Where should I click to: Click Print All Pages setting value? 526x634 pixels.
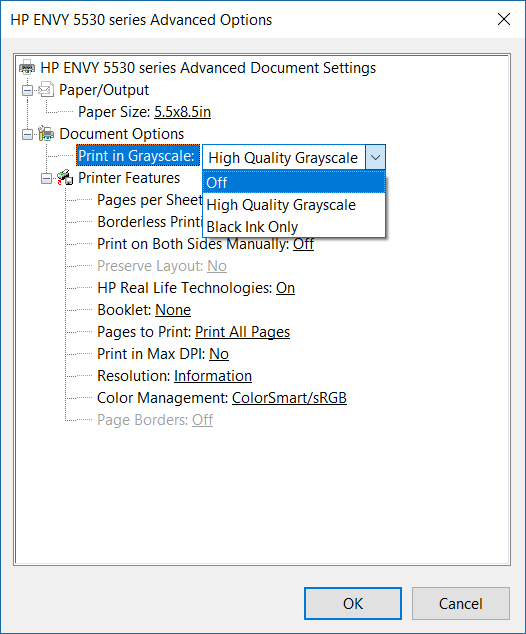point(243,332)
